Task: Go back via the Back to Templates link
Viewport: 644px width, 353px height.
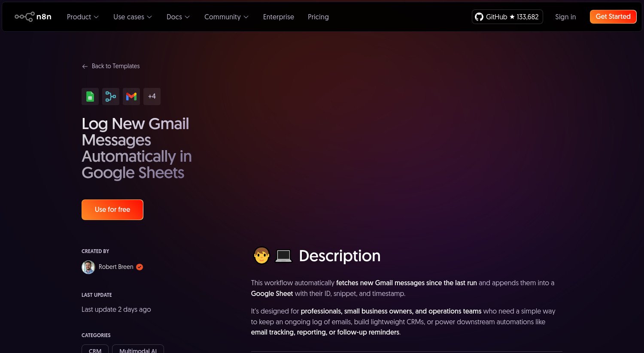Action: coord(115,66)
